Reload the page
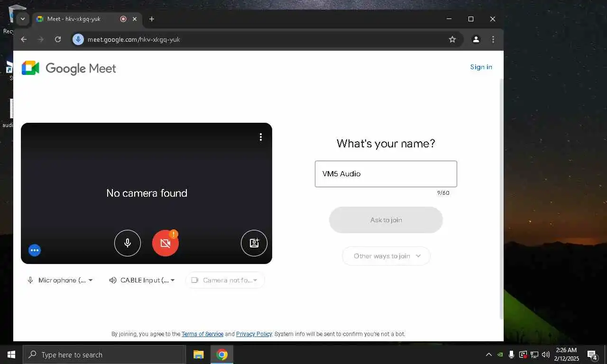This screenshot has height=364, width=607. pos(58,39)
